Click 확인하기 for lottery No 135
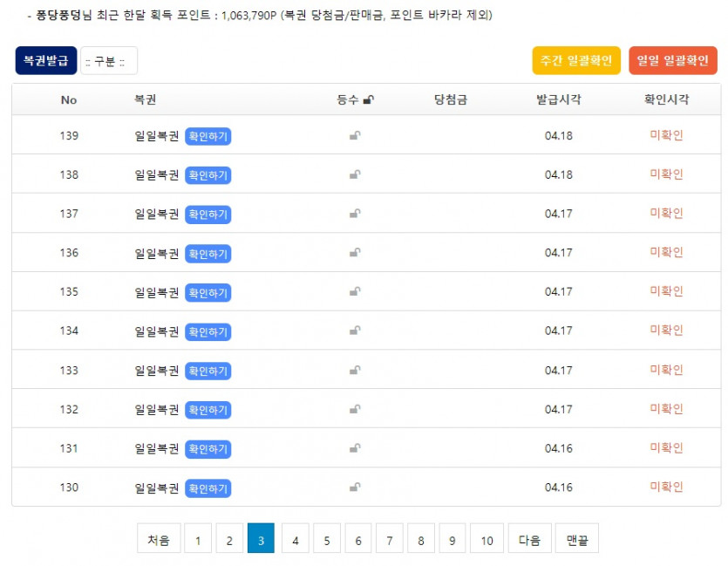 pyautogui.click(x=208, y=293)
